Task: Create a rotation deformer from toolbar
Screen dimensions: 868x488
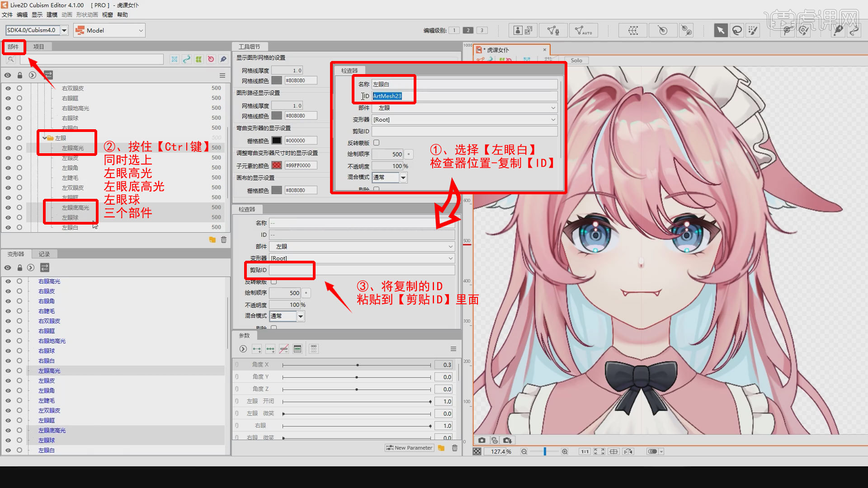Action: [662, 30]
